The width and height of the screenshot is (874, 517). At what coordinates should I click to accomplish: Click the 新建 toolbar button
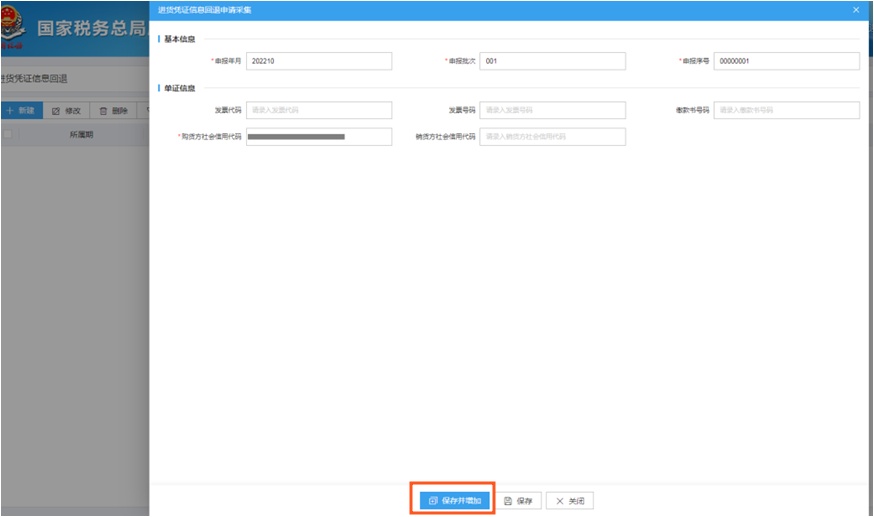click(x=21, y=110)
